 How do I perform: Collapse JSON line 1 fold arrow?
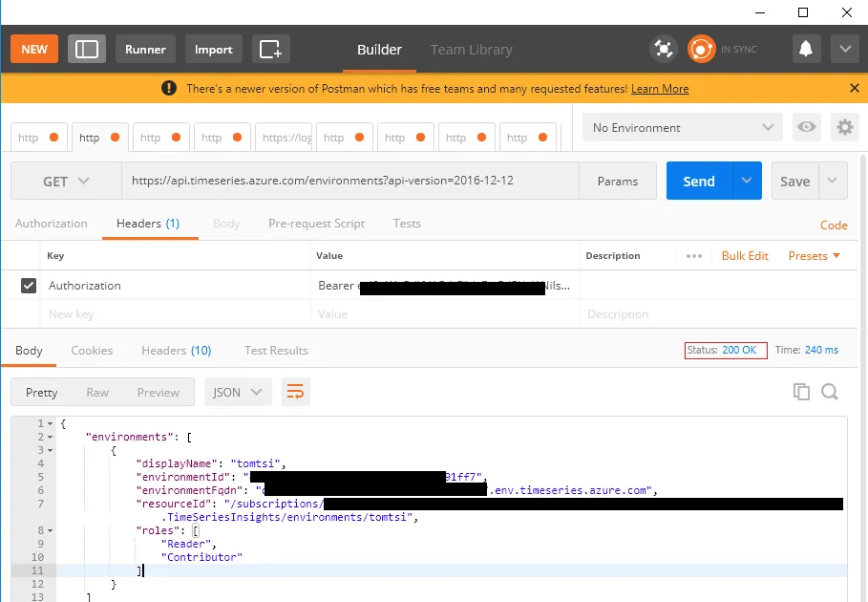point(50,423)
